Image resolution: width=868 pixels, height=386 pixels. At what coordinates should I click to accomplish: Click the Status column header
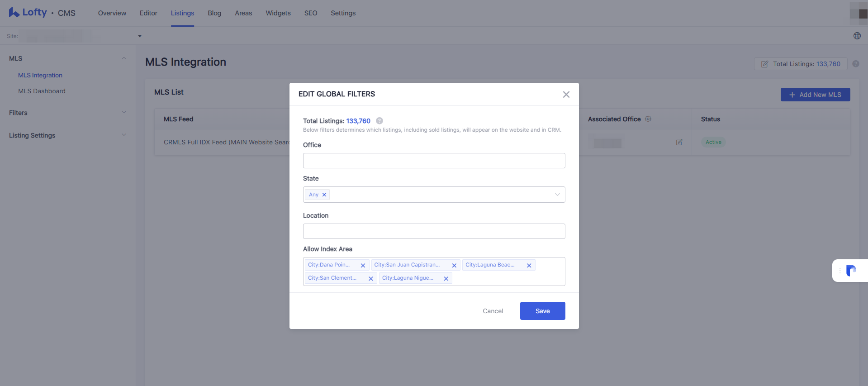[x=710, y=119]
